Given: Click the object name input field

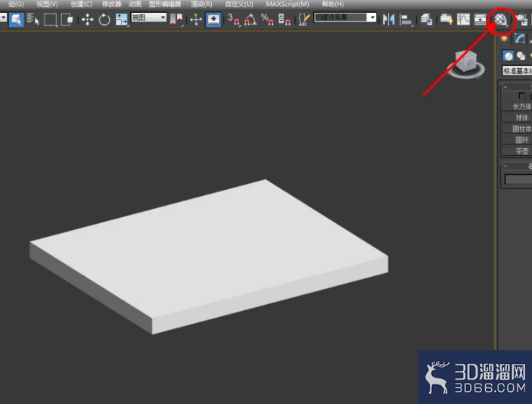Looking at the screenshot, I should click(518, 179).
